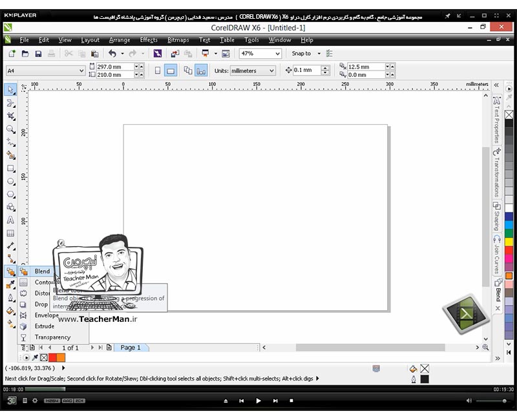Open the Options dialog icon
517x420 pixels.
coord(329,54)
